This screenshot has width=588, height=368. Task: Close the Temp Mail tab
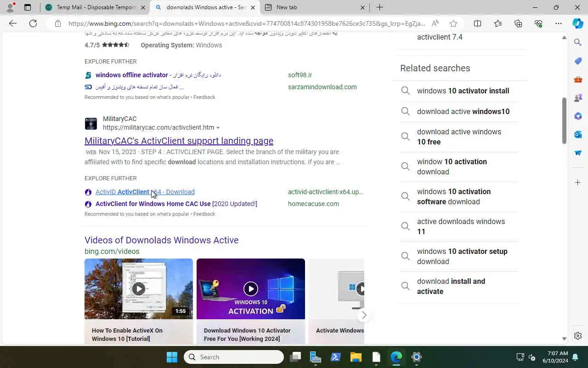(143, 7)
